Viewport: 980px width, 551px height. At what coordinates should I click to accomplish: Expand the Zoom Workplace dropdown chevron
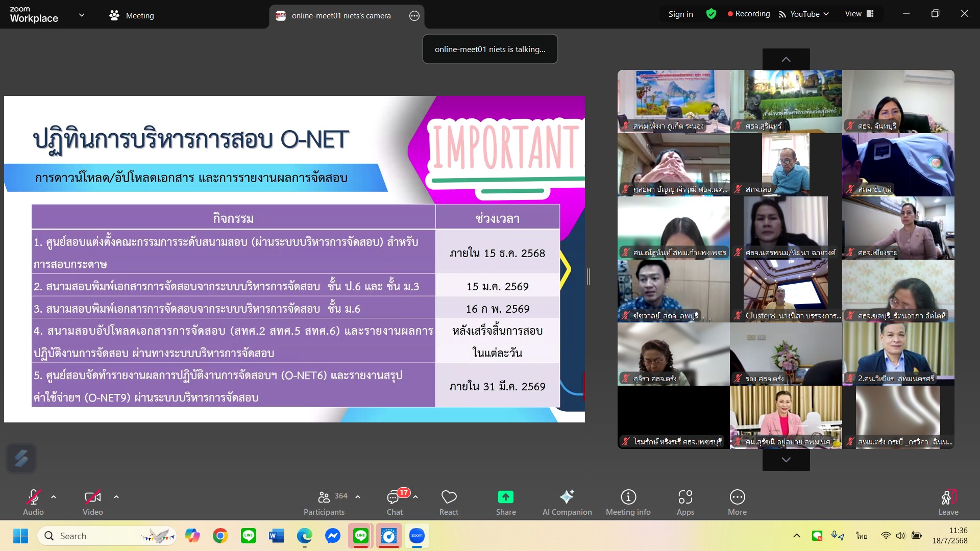click(82, 15)
